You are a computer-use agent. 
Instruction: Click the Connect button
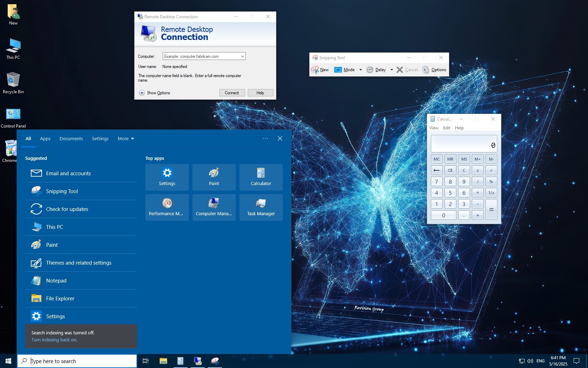(232, 93)
